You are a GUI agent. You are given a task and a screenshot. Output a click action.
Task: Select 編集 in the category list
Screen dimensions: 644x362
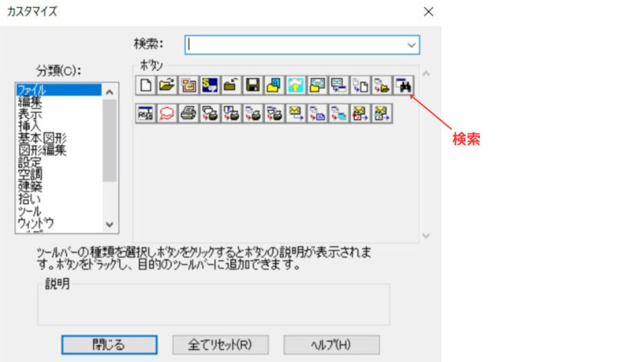pyautogui.click(x=59, y=102)
